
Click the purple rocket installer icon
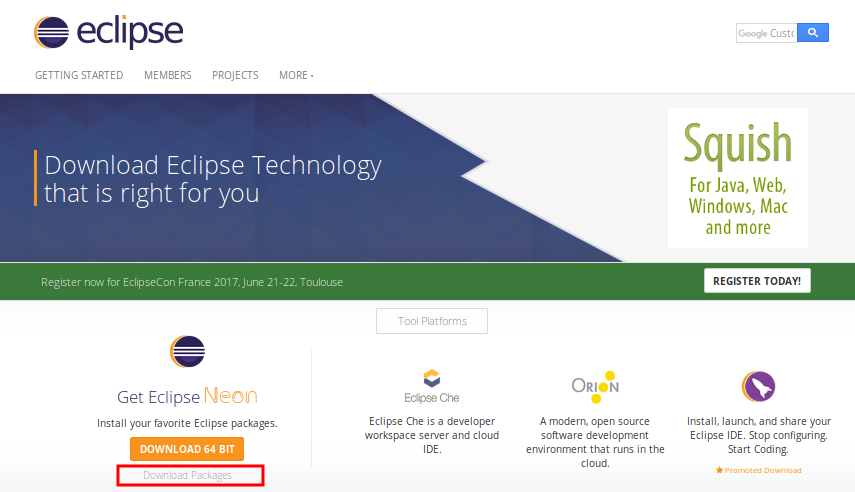[x=758, y=386]
